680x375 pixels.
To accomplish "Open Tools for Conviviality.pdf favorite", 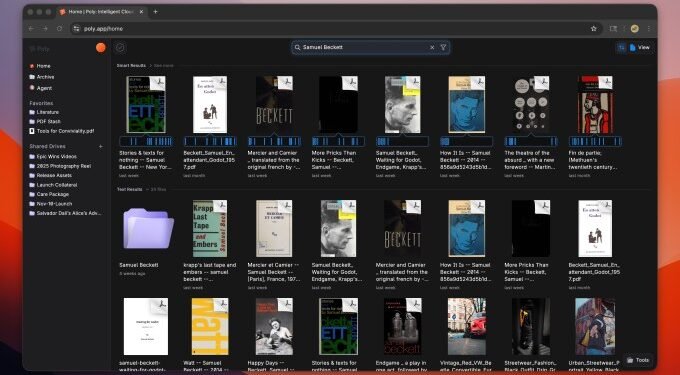I will [62, 131].
